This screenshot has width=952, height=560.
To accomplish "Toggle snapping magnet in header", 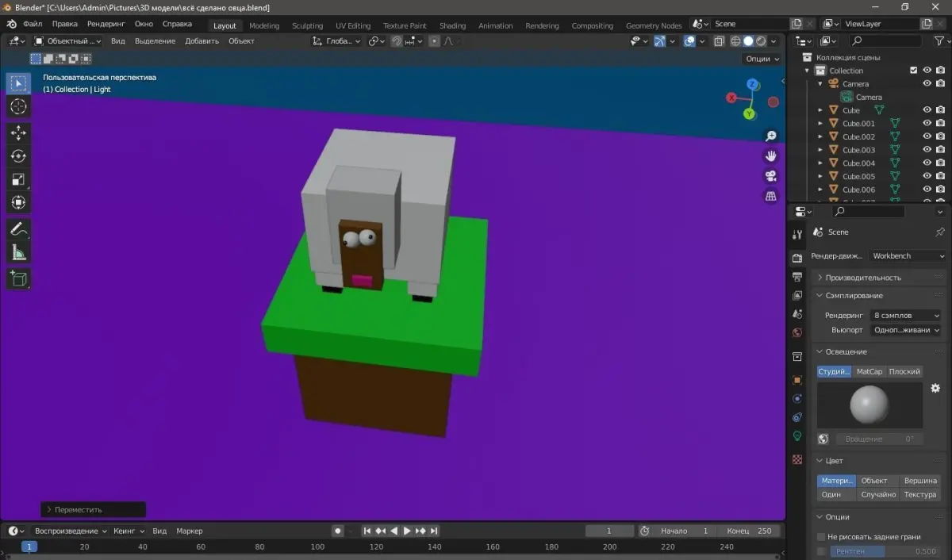I will (396, 40).
